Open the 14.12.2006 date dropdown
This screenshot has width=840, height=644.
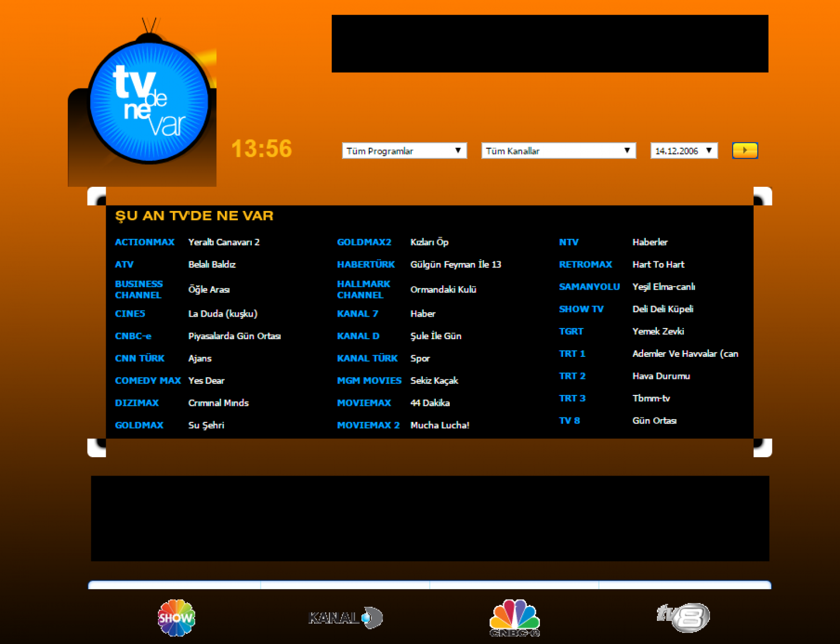pyautogui.click(x=684, y=151)
